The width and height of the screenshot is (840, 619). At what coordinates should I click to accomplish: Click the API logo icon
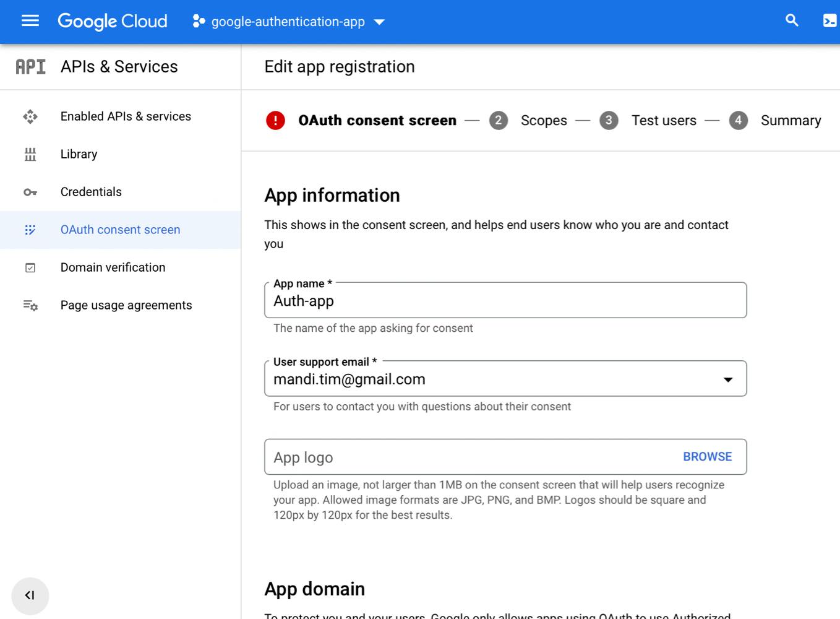(x=30, y=67)
